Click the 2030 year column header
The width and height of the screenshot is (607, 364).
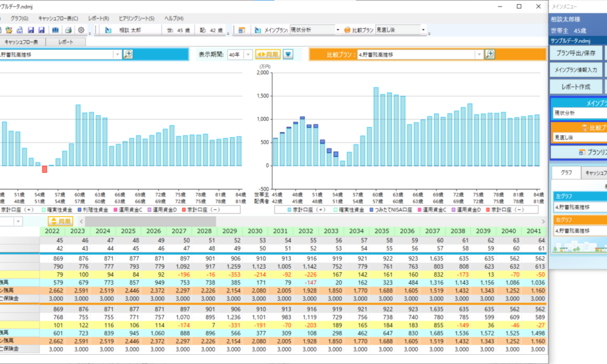point(254,231)
